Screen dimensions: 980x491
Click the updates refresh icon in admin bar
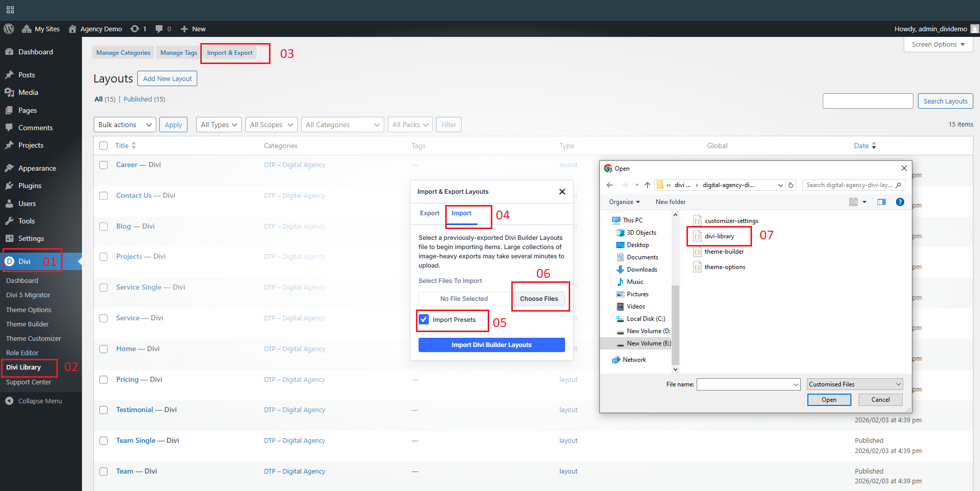pyautogui.click(x=135, y=29)
